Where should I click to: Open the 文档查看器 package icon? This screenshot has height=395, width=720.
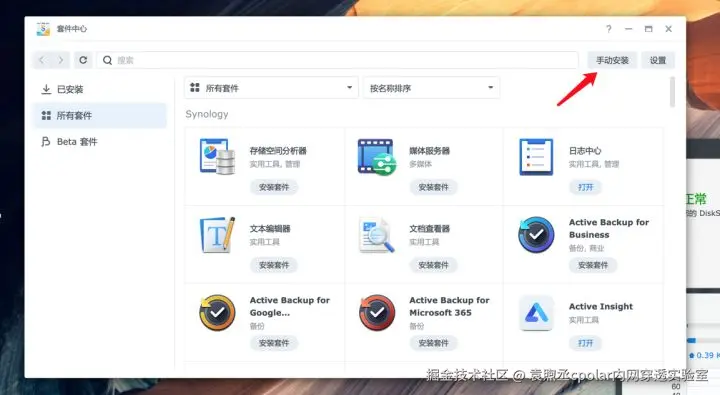[377, 235]
